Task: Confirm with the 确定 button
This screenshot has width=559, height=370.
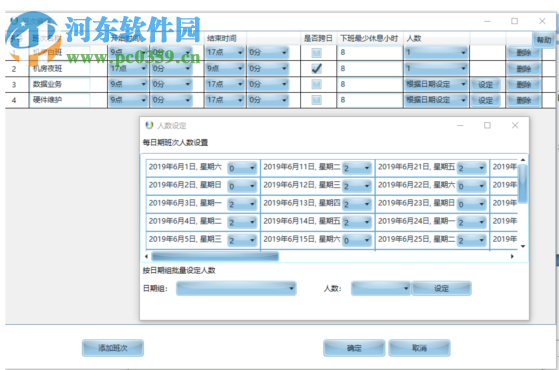Action: click(354, 348)
